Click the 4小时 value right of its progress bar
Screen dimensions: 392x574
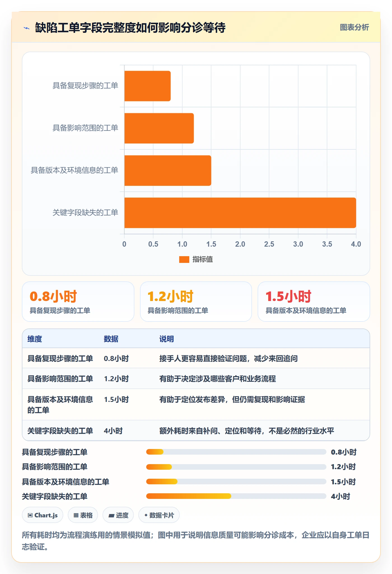pyautogui.click(x=340, y=496)
